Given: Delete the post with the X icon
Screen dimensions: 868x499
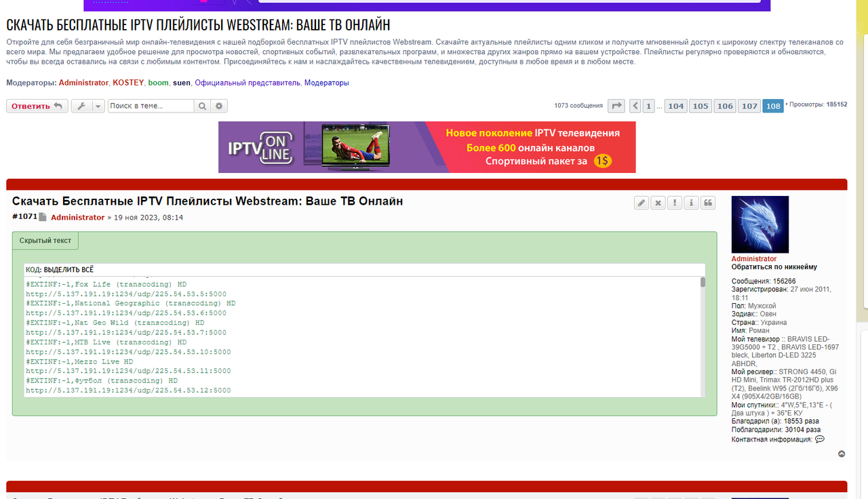Looking at the screenshot, I should (x=658, y=202).
